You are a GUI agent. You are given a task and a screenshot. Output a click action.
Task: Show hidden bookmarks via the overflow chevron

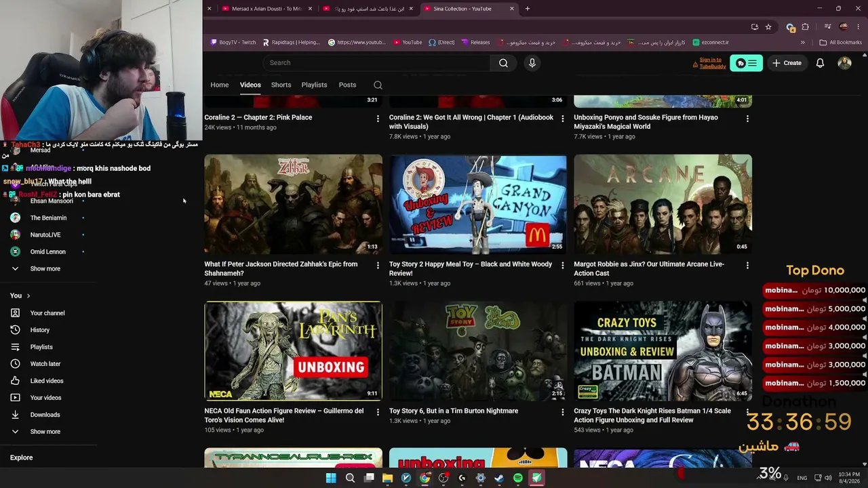[803, 42]
